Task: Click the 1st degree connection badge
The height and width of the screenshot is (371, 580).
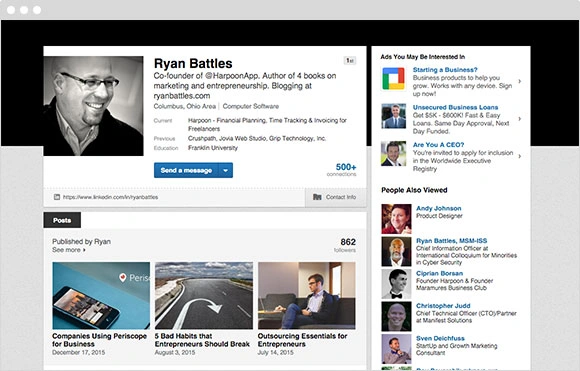Action: coord(350,60)
